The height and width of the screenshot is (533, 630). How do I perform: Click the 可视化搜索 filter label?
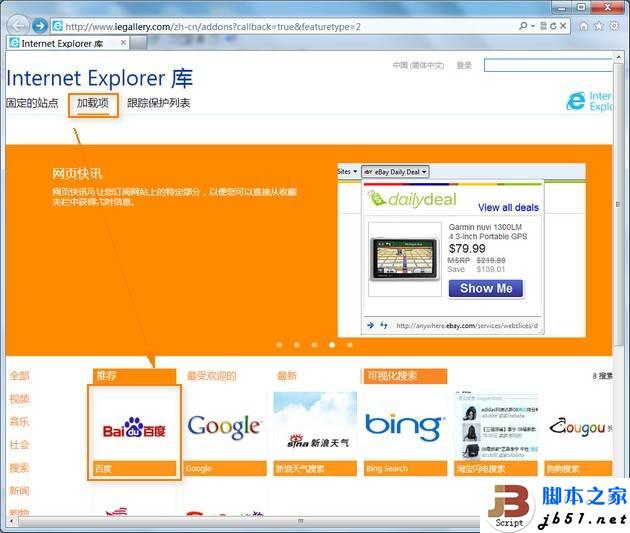coord(405,376)
